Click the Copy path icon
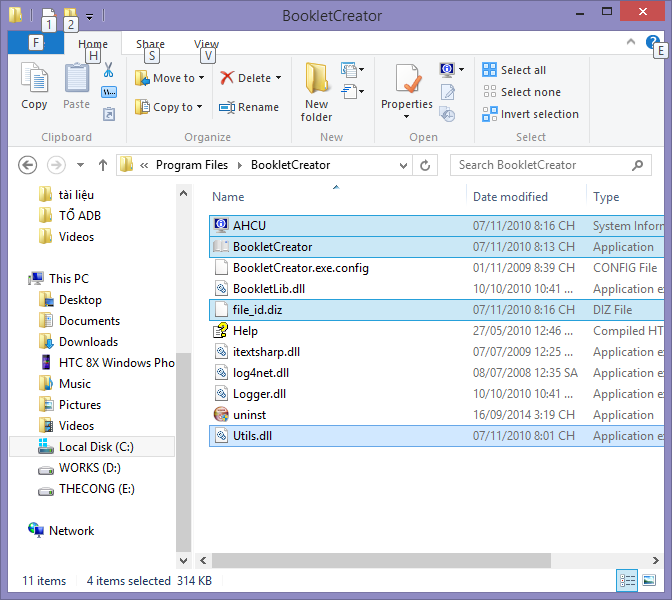This screenshot has height=600, width=672. click(109, 92)
